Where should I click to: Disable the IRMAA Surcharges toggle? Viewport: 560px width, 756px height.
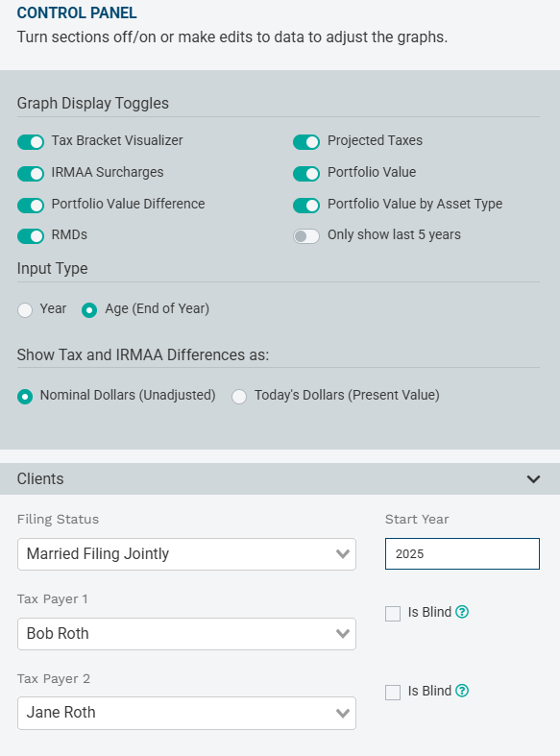click(x=31, y=174)
